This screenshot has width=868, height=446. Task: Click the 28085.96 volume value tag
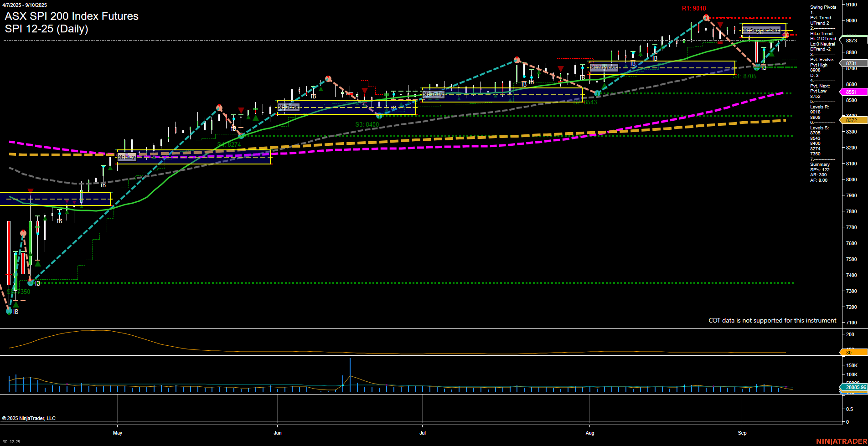pyautogui.click(x=856, y=387)
